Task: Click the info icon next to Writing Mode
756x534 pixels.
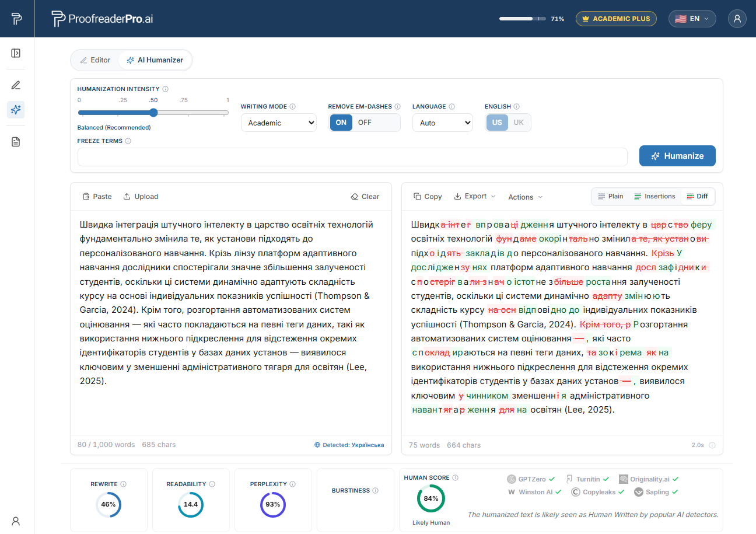Action: (293, 107)
